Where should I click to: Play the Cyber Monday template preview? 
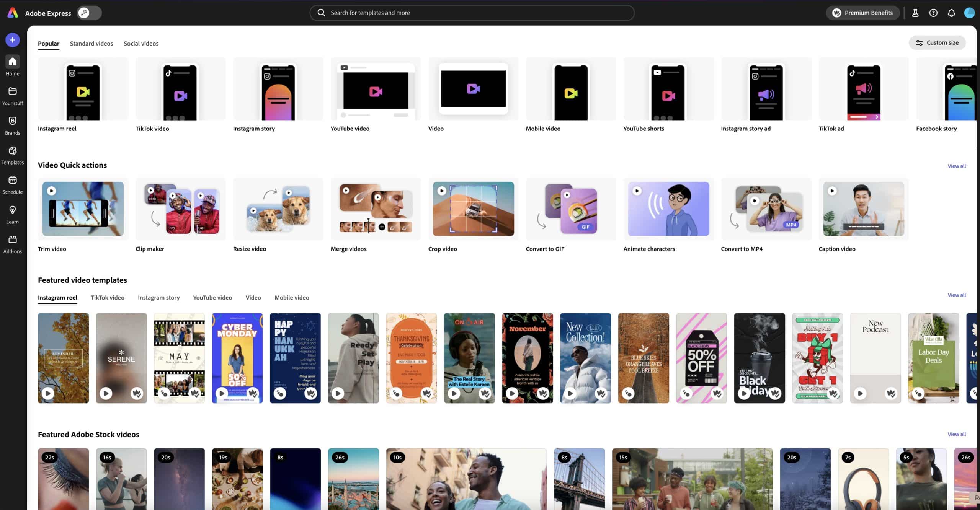[222, 393]
